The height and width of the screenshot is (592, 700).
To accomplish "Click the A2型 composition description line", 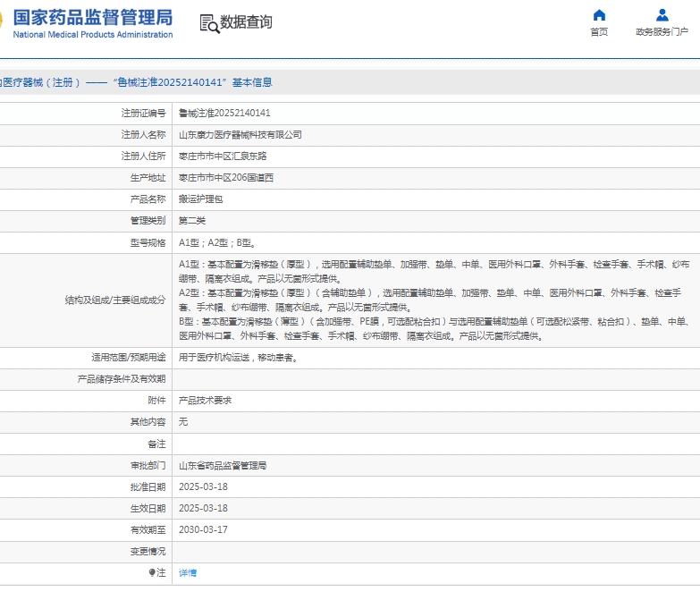I will pyautogui.click(x=430, y=300).
